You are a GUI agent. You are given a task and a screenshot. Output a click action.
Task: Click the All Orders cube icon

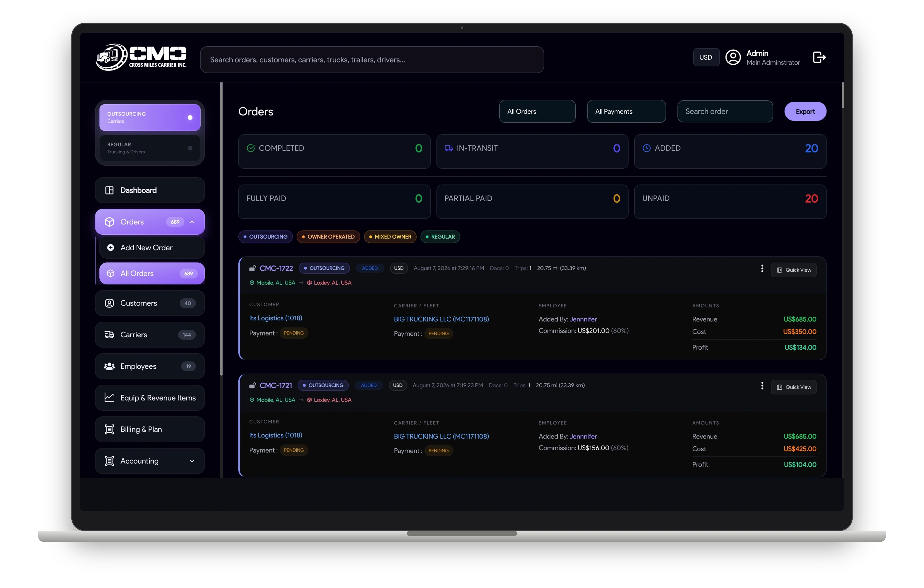point(111,273)
